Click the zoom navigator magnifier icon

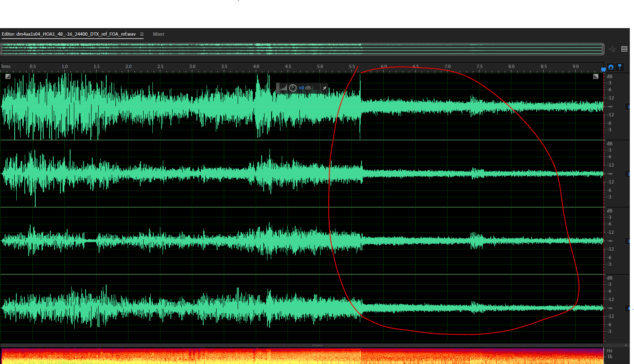(613, 49)
